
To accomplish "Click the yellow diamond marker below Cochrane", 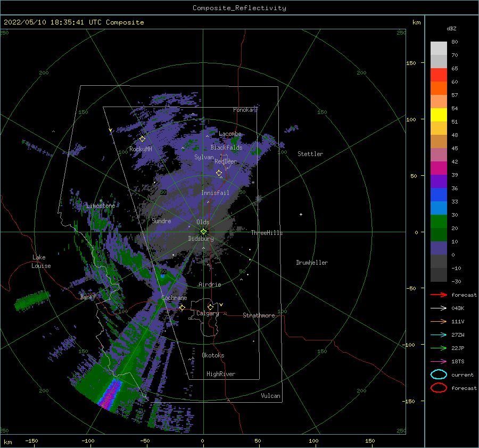I will tap(182, 307).
